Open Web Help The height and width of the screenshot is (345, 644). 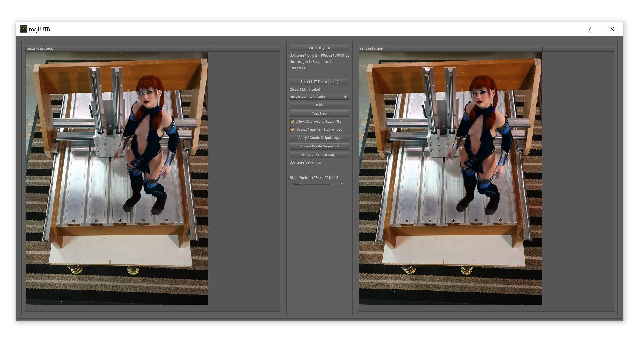point(319,113)
